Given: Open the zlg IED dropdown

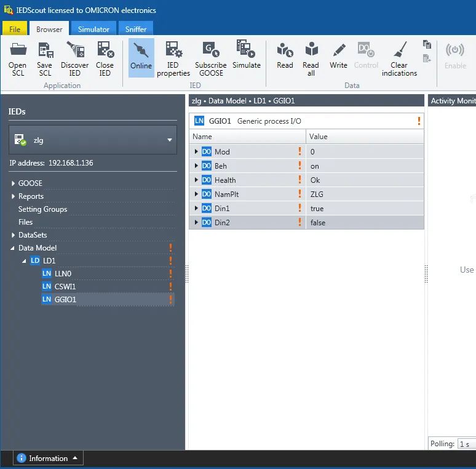Looking at the screenshot, I should click(x=93, y=140).
